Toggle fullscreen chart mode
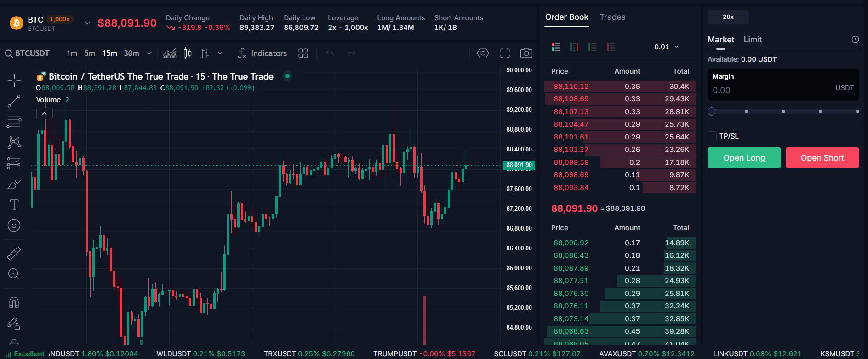 (x=505, y=53)
